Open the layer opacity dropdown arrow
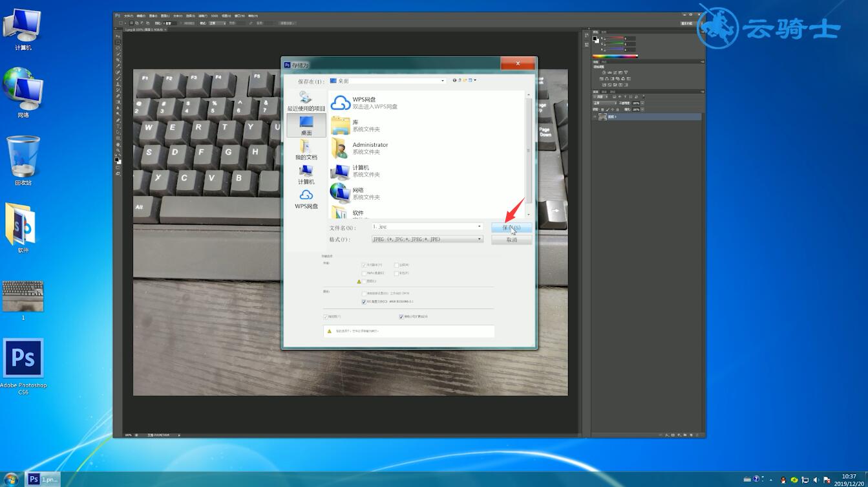The width and height of the screenshot is (868, 487). (x=642, y=103)
